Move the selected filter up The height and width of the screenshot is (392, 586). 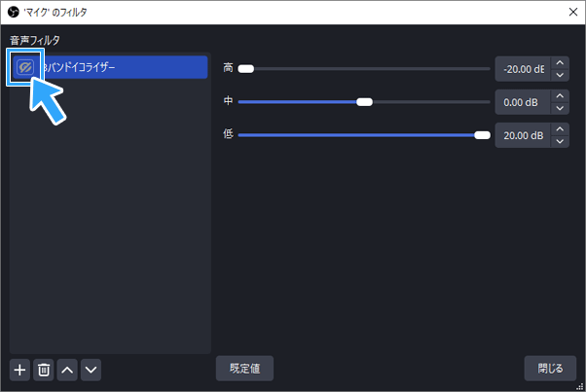(67, 370)
